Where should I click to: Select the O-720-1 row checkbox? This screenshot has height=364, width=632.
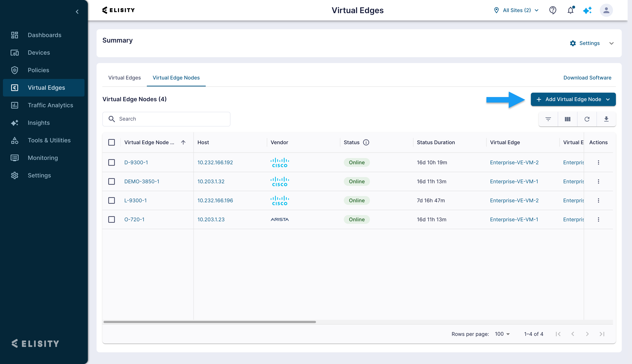coord(112,219)
